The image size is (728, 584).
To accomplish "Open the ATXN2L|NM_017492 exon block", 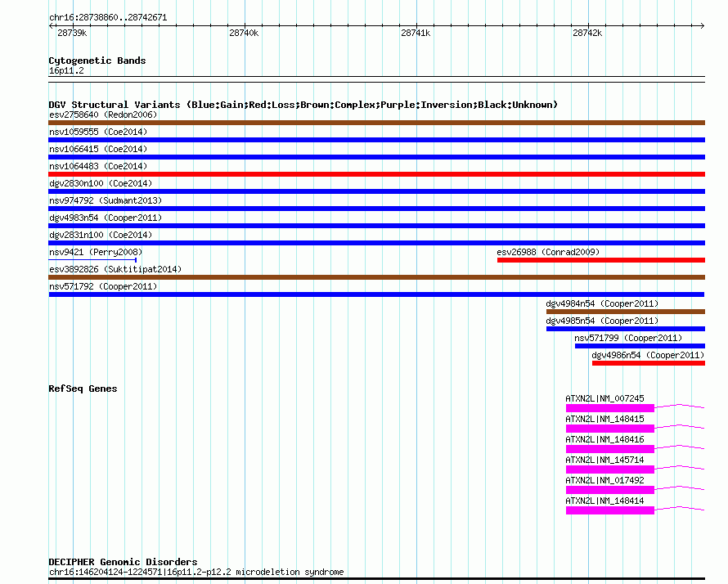I will click(610, 490).
